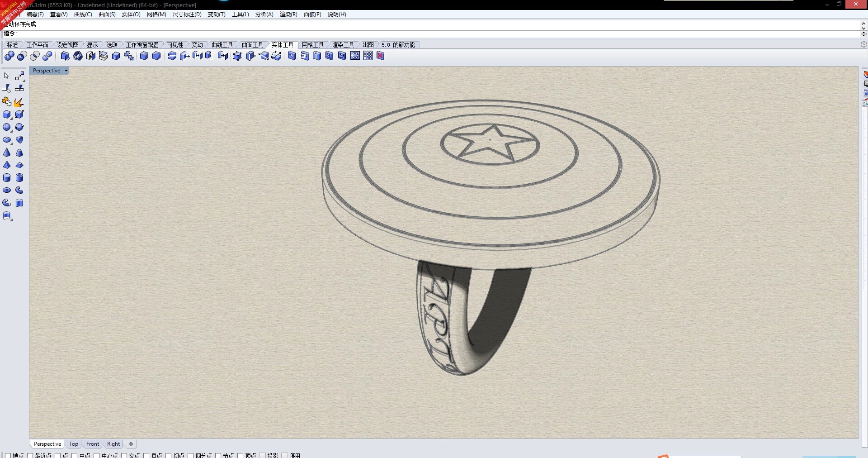
Task: Open the 分析(A) menu
Action: click(264, 14)
